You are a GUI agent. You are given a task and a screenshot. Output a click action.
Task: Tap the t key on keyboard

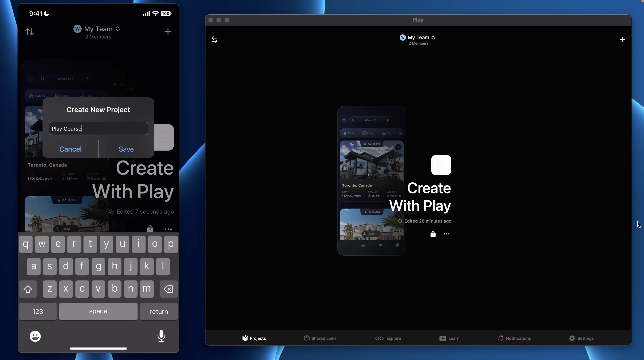tap(90, 244)
